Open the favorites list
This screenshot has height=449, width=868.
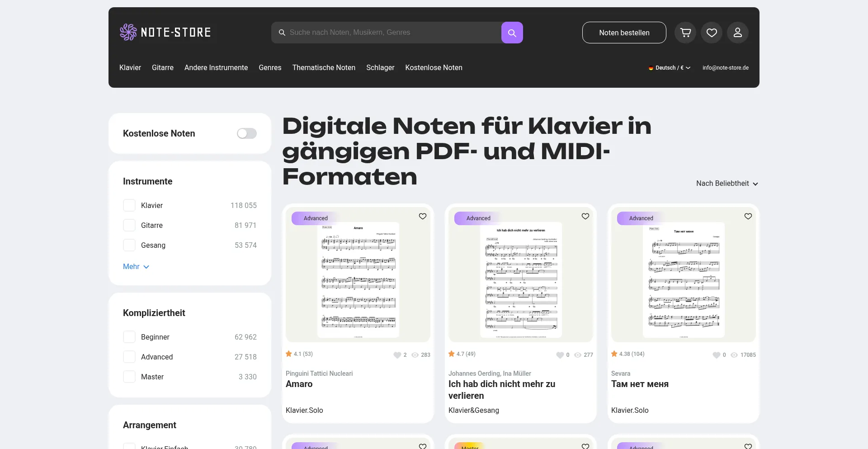pos(711,32)
